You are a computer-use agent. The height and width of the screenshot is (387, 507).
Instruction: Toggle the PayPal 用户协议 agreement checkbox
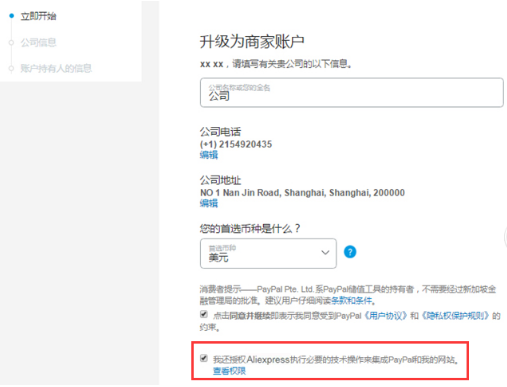point(204,314)
